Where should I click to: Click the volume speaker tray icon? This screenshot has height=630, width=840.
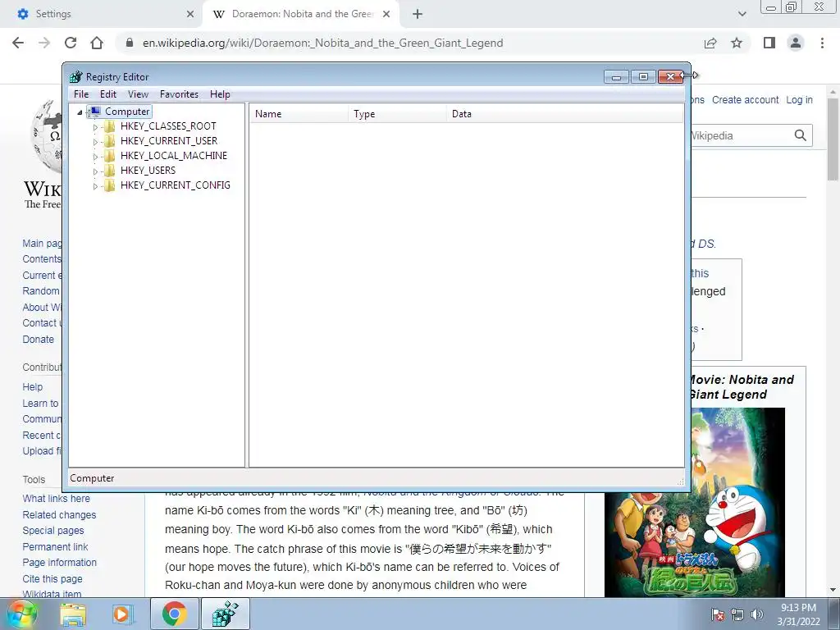[x=757, y=614]
